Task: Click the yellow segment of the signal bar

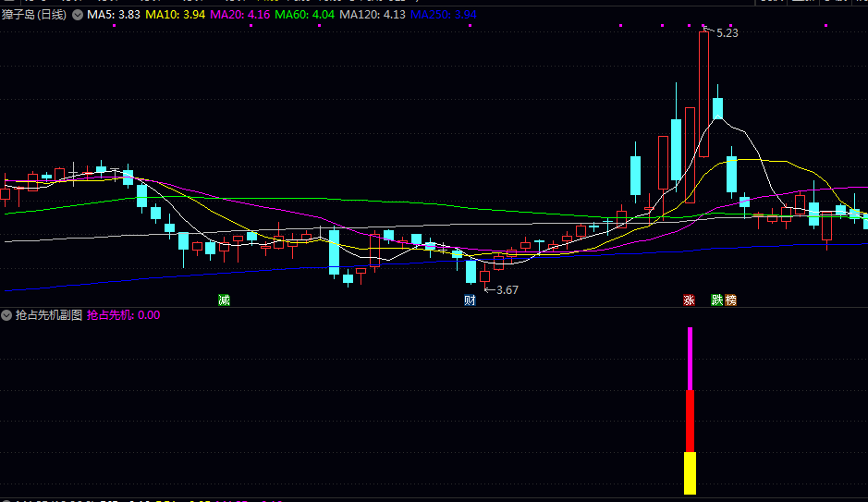Action: click(690, 473)
